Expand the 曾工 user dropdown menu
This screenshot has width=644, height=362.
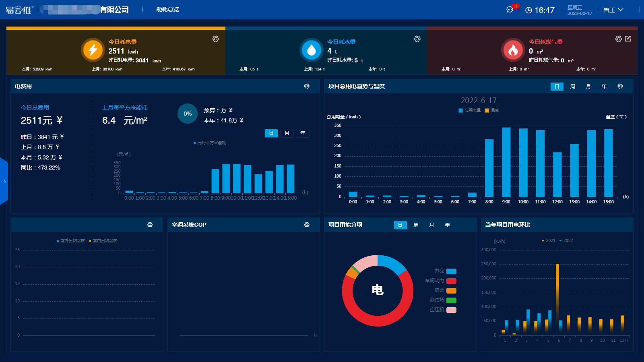[613, 10]
